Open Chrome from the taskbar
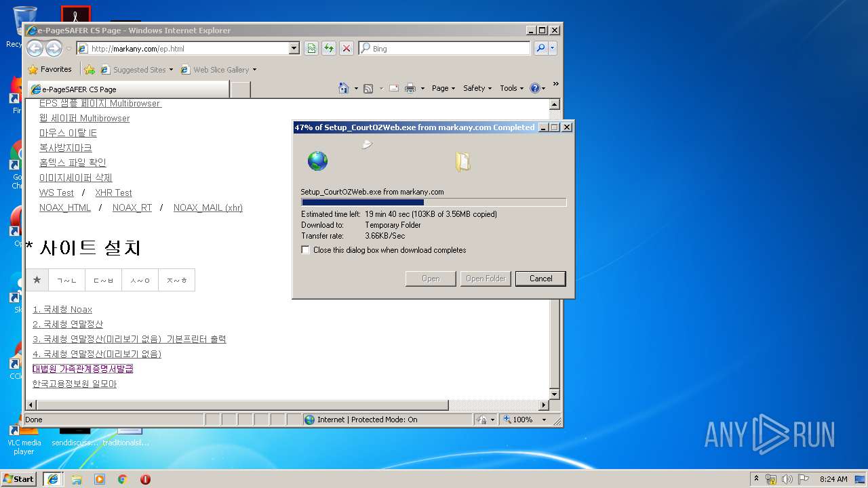Screen dimensions: 868x488 point(123,479)
